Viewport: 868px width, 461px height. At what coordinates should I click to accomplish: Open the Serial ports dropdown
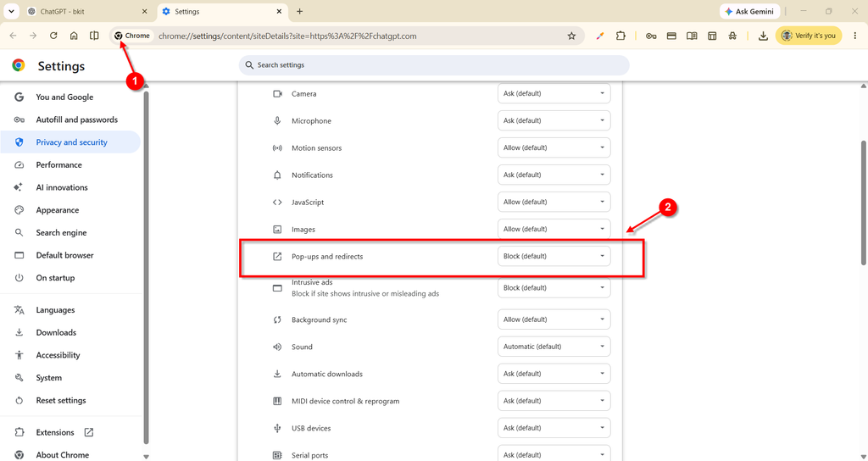tap(554, 454)
